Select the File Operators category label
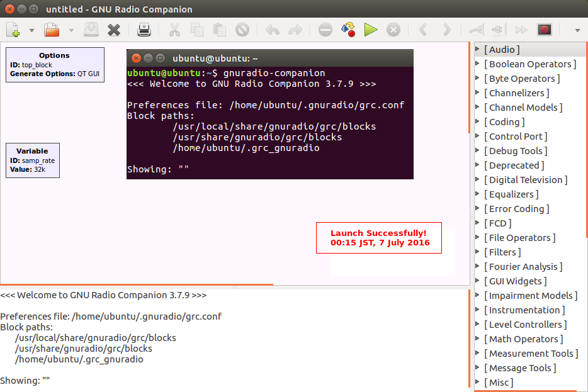Viewport: 588px width, 392px height. pyautogui.click(x=520, y=238)
